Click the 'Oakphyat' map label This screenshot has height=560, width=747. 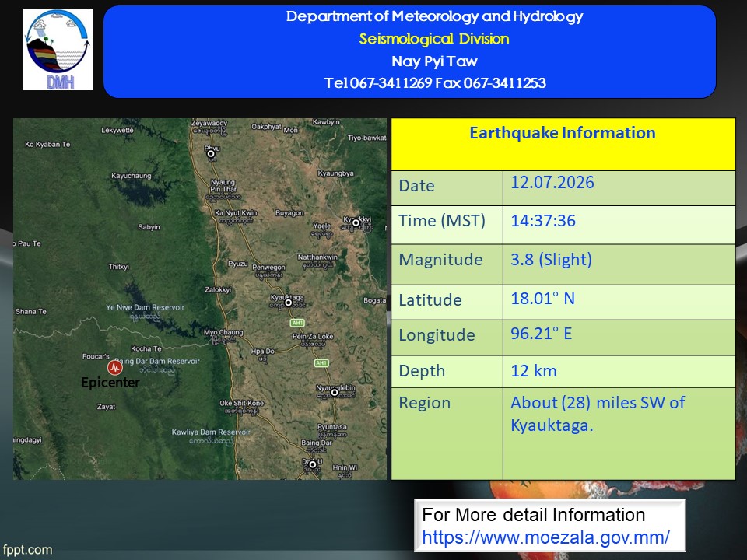tap(266, 127)
